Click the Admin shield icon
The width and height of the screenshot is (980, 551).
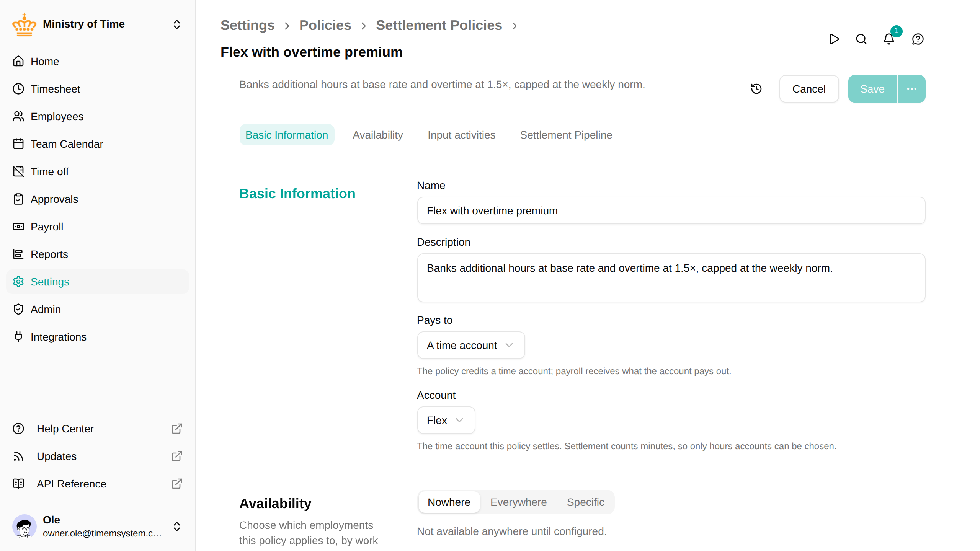click(18, 309)
